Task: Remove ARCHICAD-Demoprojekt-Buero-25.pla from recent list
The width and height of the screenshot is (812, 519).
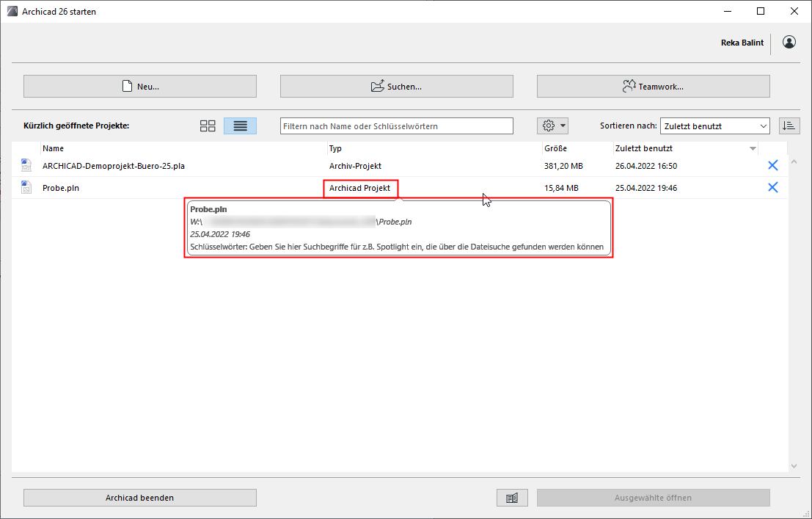Action: coord(772,165)
